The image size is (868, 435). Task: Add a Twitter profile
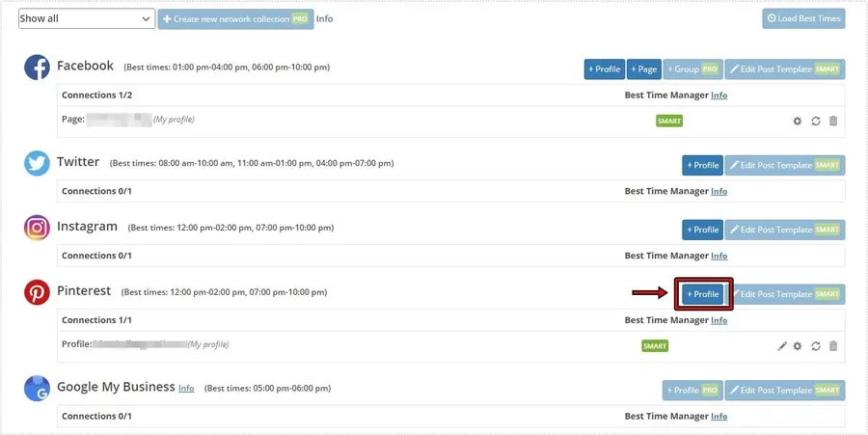point(702,165)
